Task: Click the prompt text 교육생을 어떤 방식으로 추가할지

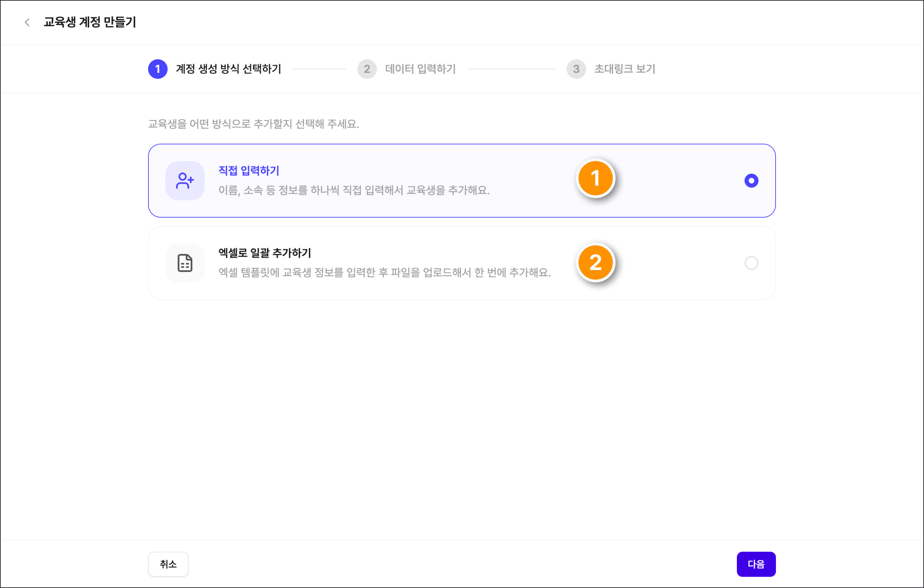Action: pyautogui.click(x=254, y=124)
